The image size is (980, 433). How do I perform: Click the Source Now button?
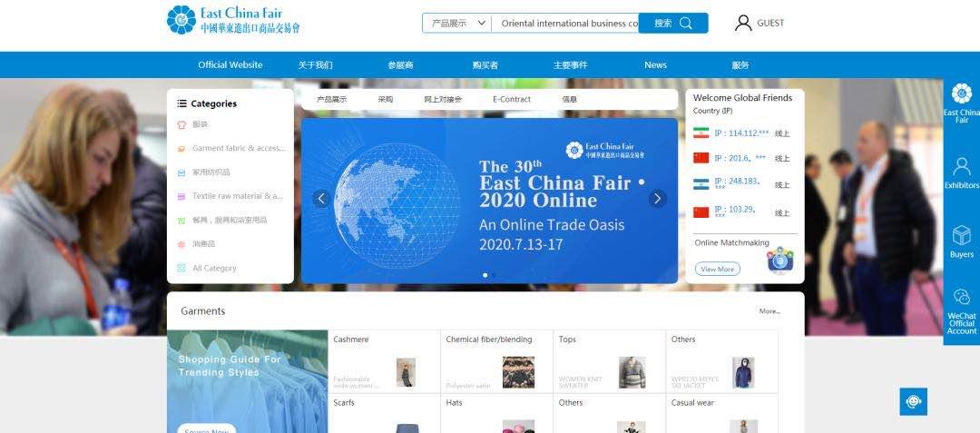point(206,428)
